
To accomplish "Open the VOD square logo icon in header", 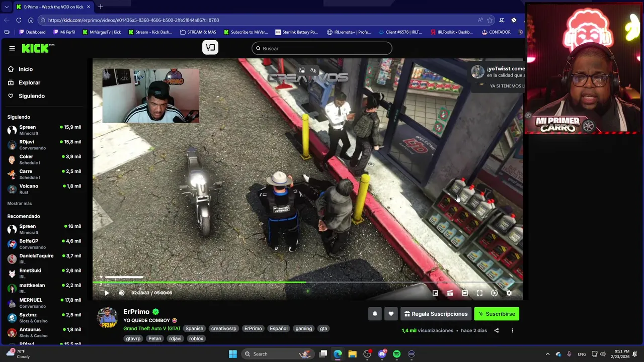I will (210, 48).
